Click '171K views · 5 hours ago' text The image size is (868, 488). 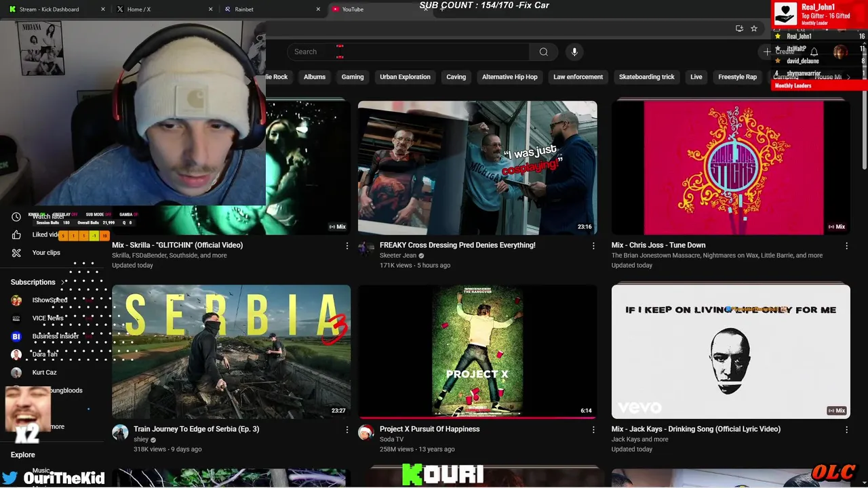point(415,266)
